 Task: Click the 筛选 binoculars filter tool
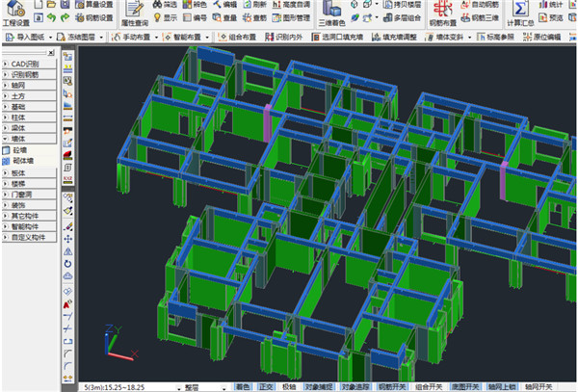pyautogui.click(x=165, y=5)
